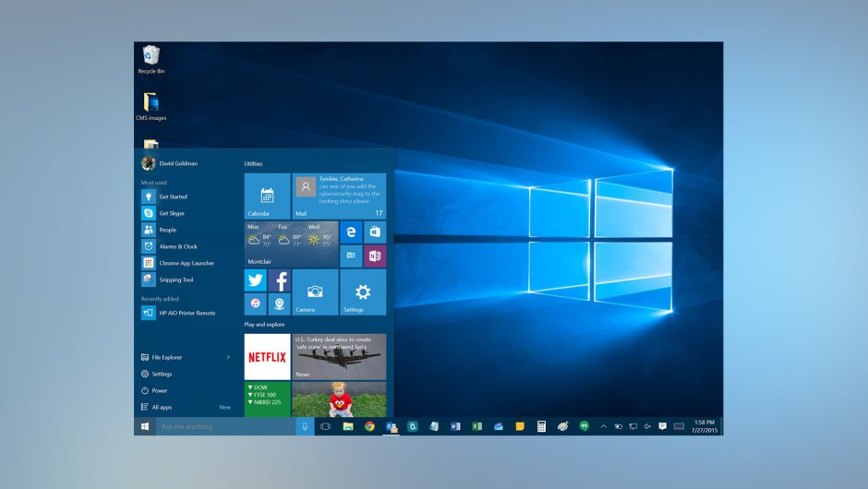868x489 pixels.
Task: Open the Store shopping bag tile
Action: [375, 232]
